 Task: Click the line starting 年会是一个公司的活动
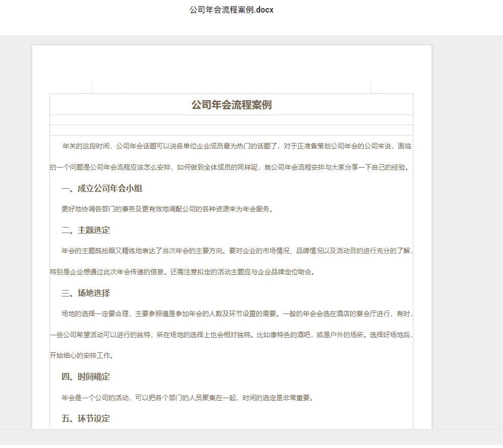tap(188, 398)
